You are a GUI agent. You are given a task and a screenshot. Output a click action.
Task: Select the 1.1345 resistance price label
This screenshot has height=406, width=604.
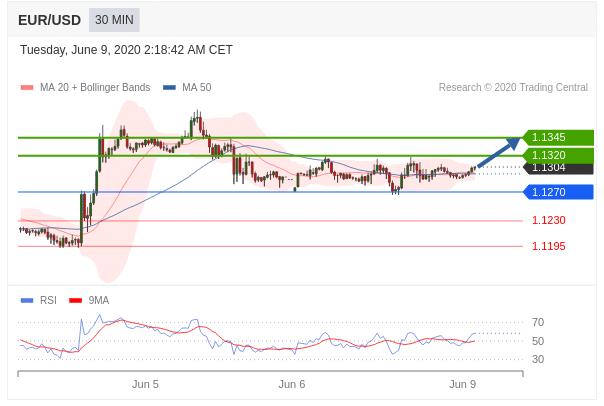pos(558,138)
